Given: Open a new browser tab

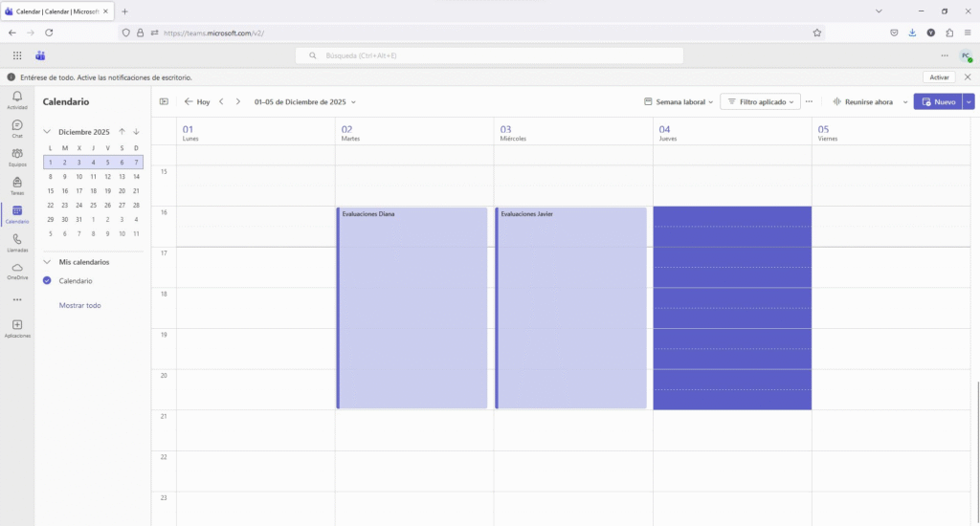Looking at the screenshot, I should 125,11.
